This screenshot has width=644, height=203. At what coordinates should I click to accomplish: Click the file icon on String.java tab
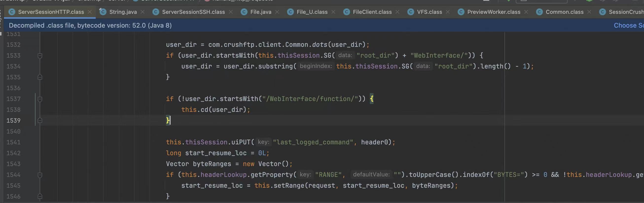click(x=103, y=12)
